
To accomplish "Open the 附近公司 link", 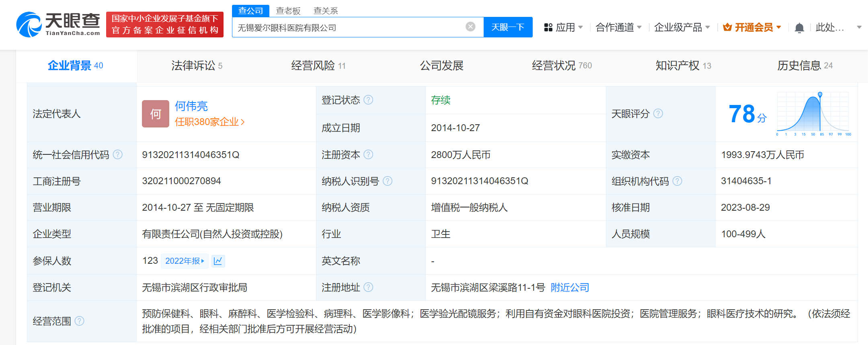I will coord(570,287).
